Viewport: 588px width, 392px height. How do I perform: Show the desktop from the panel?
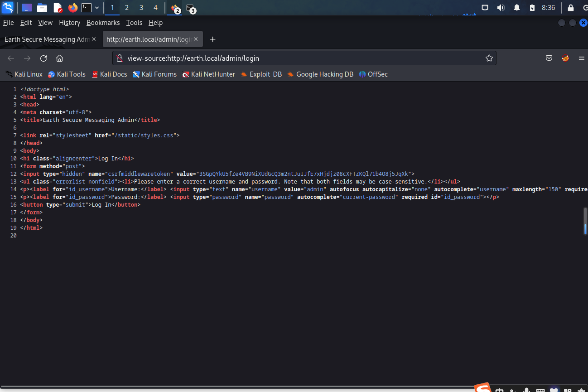[27, 8]
